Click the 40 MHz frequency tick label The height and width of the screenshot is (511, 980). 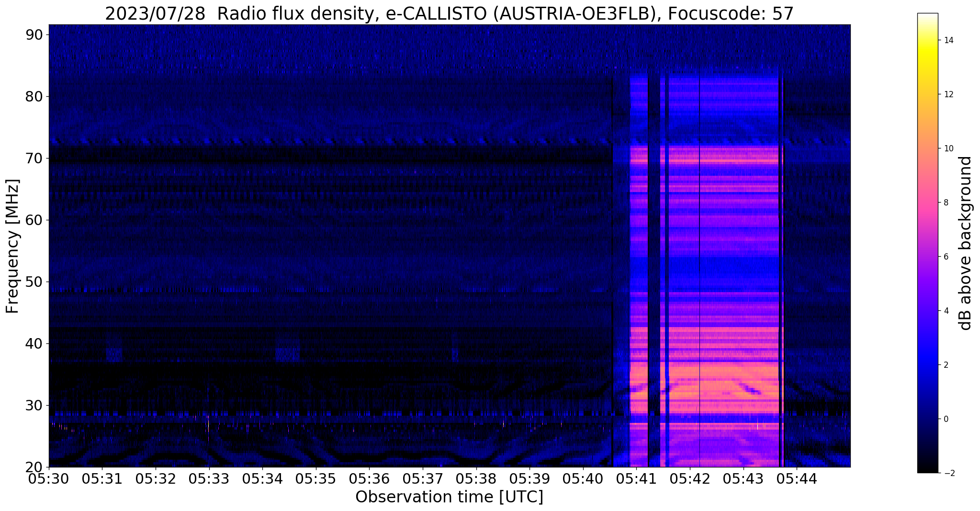click(x=34, y=343)
